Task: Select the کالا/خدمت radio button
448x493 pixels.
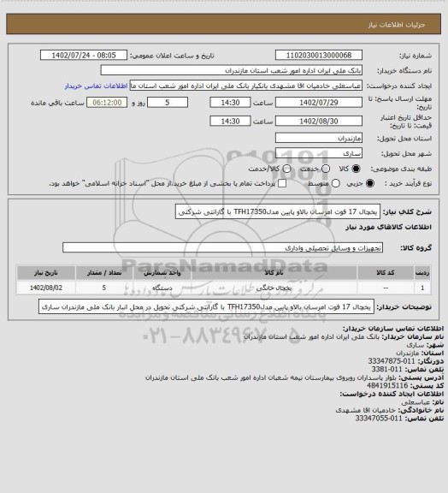Action: 286,169
